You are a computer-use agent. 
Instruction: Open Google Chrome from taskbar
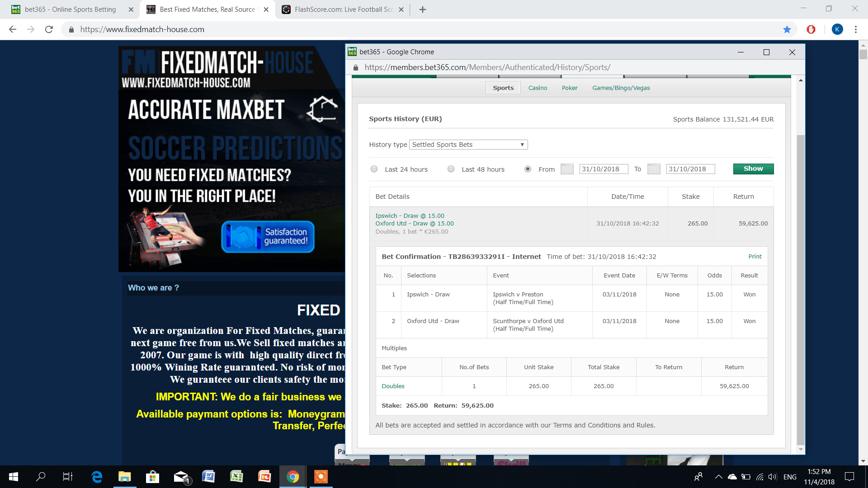[x=292, y=477]
